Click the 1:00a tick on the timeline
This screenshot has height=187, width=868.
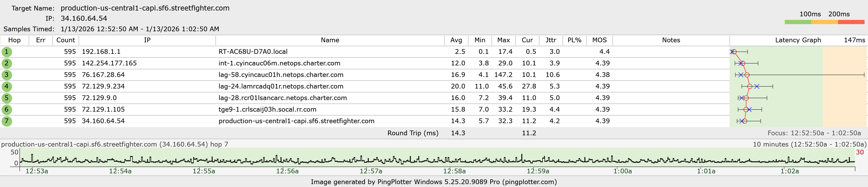[622, 171]
